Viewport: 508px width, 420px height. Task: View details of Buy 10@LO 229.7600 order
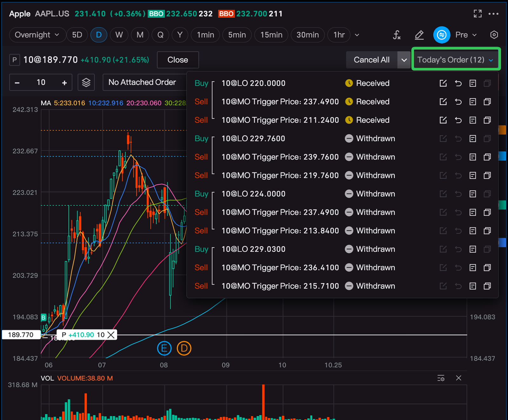coord(473,139)
